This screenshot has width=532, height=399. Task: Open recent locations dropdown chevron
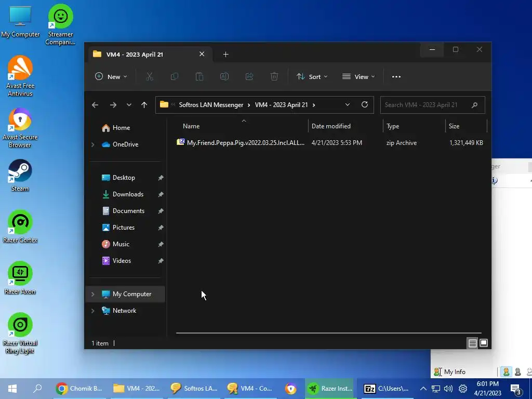(129, 105)
